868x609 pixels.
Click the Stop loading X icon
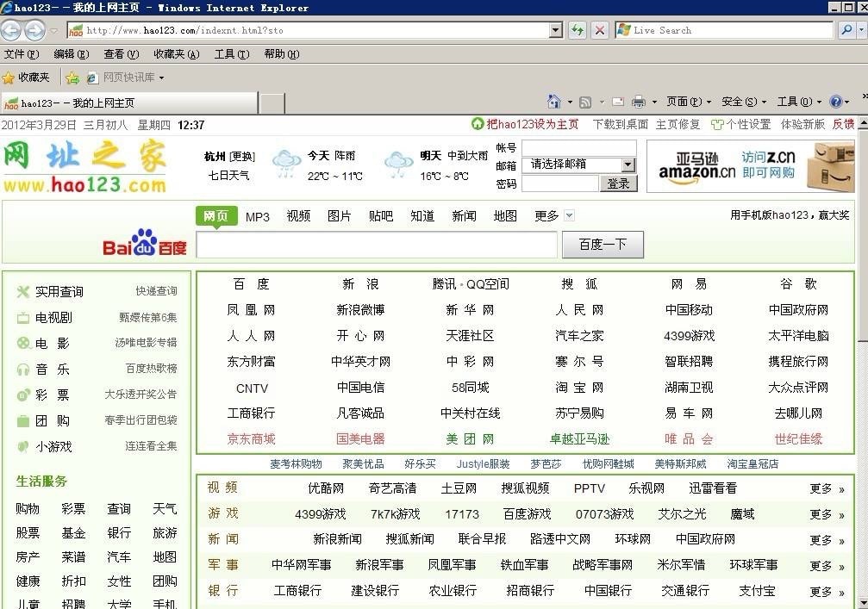click(600, 30)
